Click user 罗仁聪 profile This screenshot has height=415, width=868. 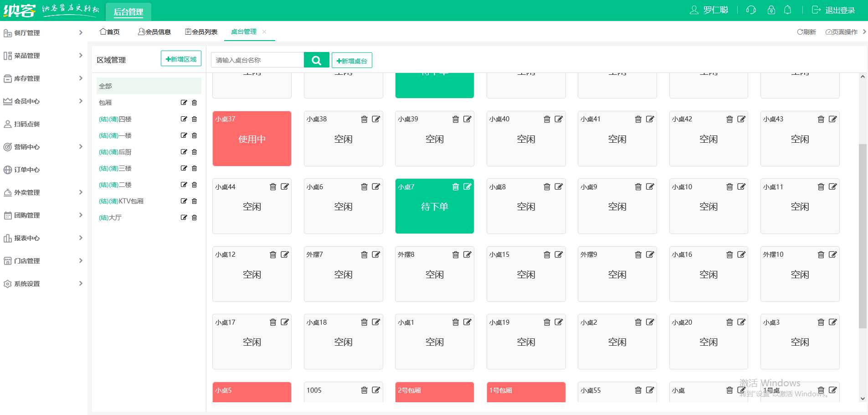point(709,10)
